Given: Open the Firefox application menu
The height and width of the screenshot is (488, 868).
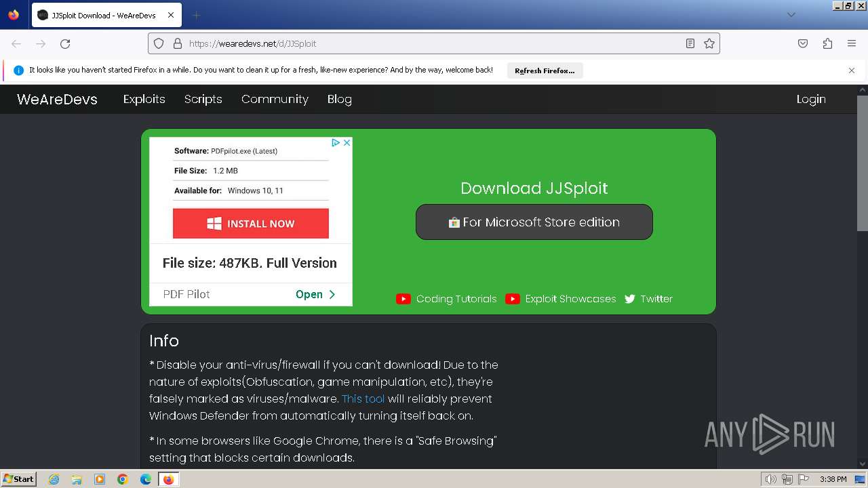Looking at the screenshot, I should click(x=852, y=43).
